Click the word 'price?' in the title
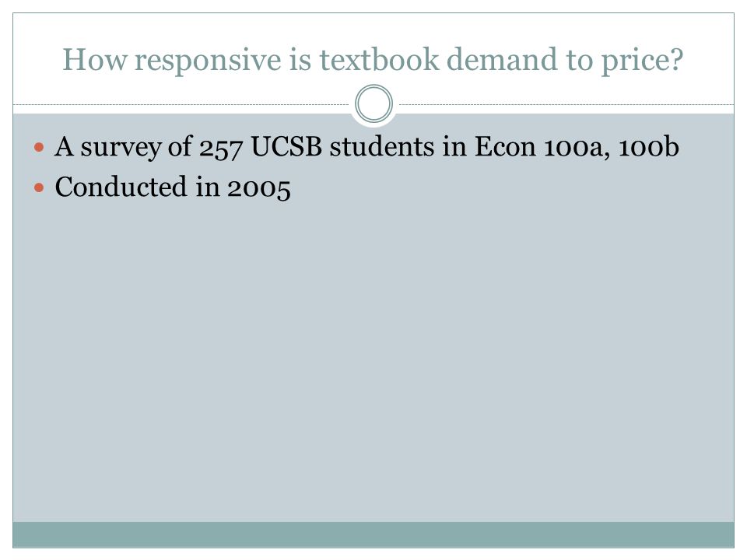This screenshot has height=560, width=747. (642, 61)
